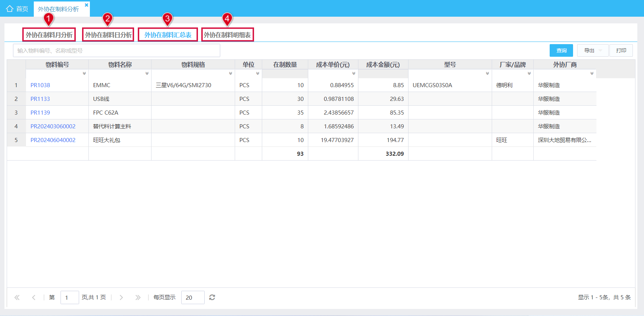Focus the material number search input
The width and height of the screenshot is (644, 316).
(117, 50)
